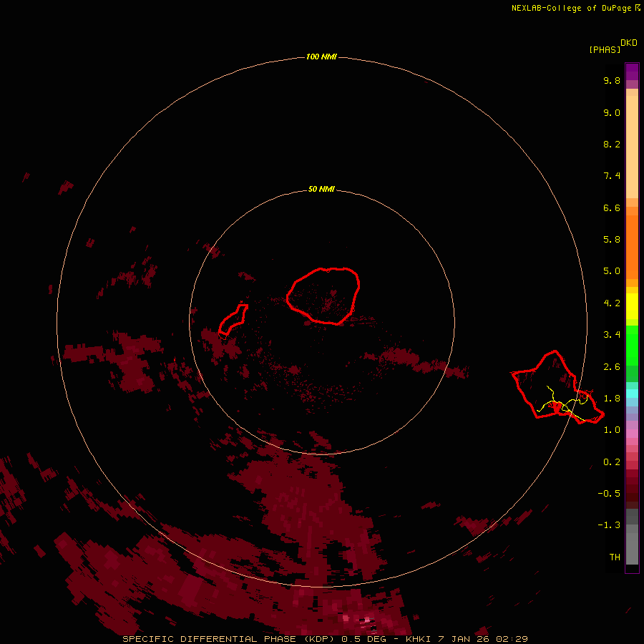Click the 7.4 value on the color scale

click(x=612, y=176)
